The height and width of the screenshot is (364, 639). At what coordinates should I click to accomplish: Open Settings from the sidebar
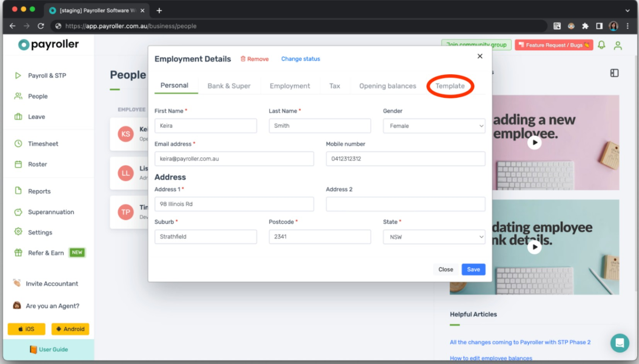point(40,232)
